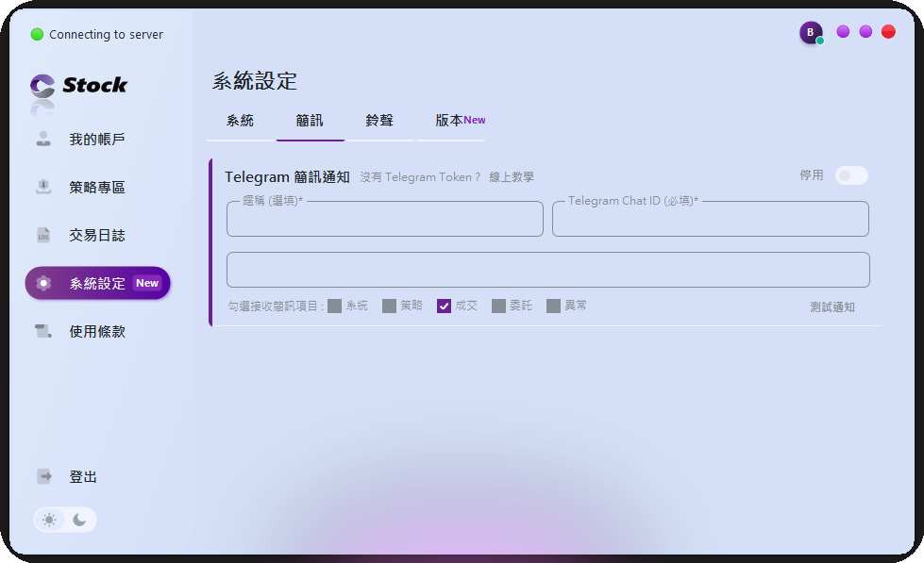
Task: Switch to dark mode moon icon
Action: 79,520
